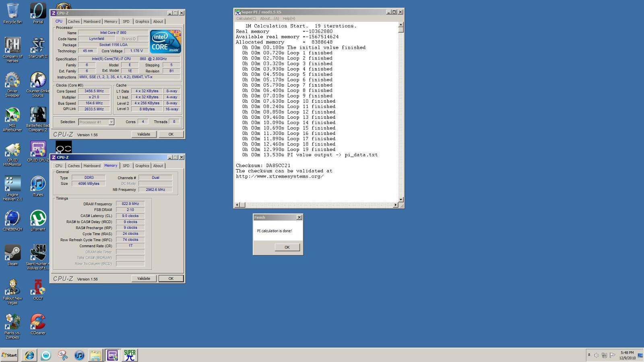Viewport: 644px width, 362px height.
Task: Open the Snipping Tool taskbar icon
Action: tap(62, 355)
